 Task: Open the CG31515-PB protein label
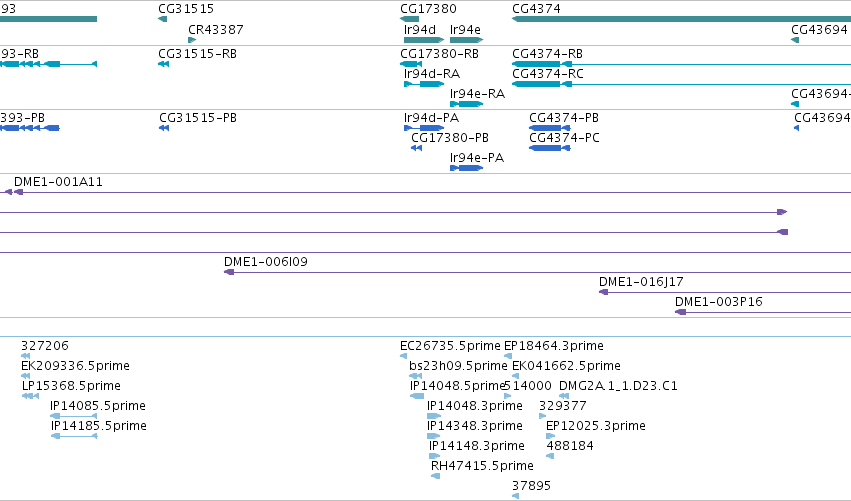198,118
